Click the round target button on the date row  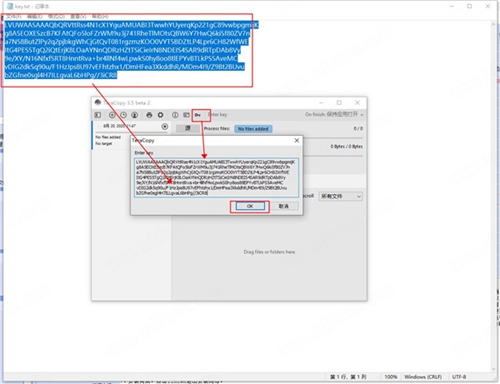point(165,126)
